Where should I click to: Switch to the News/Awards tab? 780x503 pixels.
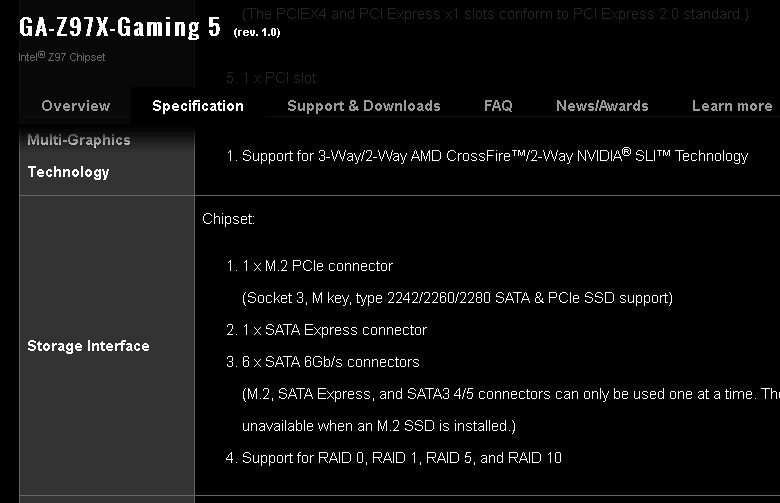click(602, 106)
